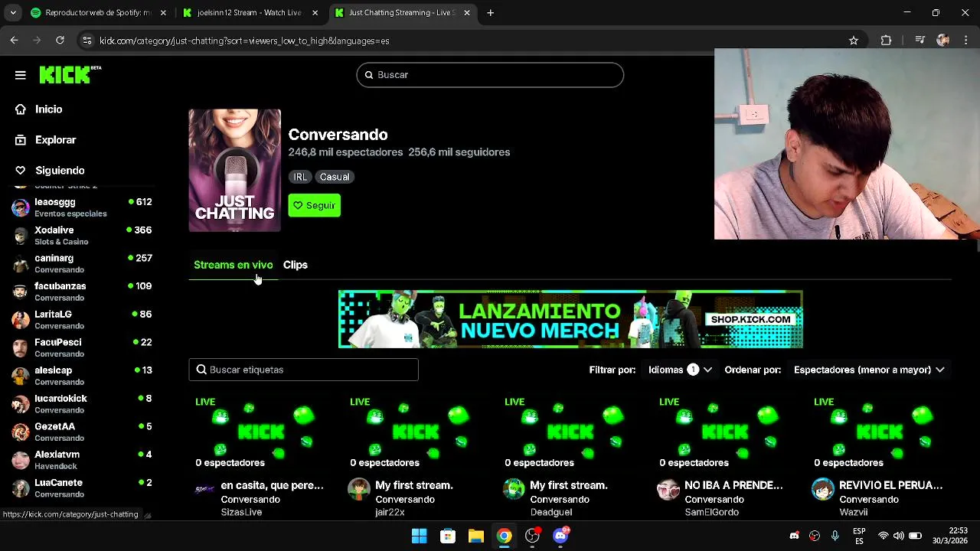Open SamElGordo stream thumbnail
The width and height of the screenshot is (980, 551).
[725, 432]
